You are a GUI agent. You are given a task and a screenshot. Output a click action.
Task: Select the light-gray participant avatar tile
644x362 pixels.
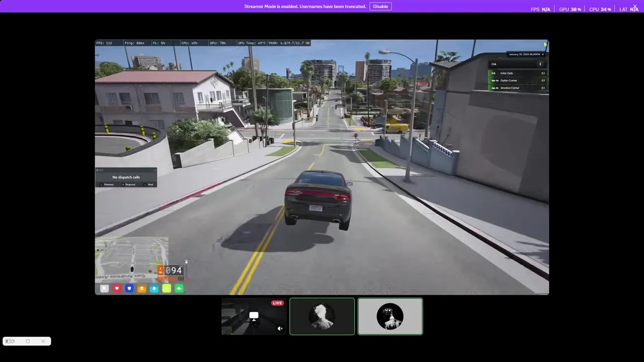click(390, 316)
